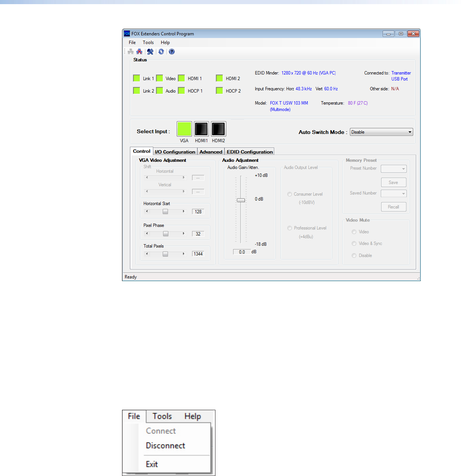461x476 pixels.
Task: Click the Audio Gain/Atten. slider handle
Action: point(241,200)
